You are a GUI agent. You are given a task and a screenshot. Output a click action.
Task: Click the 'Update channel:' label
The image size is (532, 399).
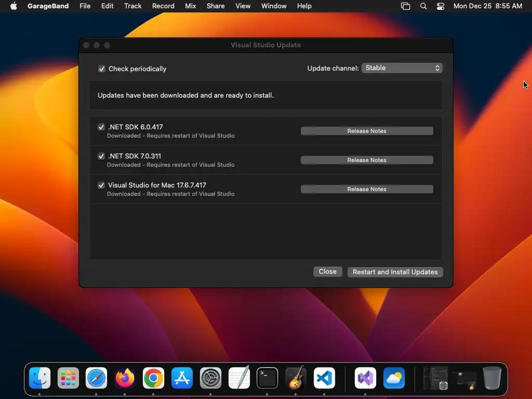pyautogui.click(x=333, y=68)
